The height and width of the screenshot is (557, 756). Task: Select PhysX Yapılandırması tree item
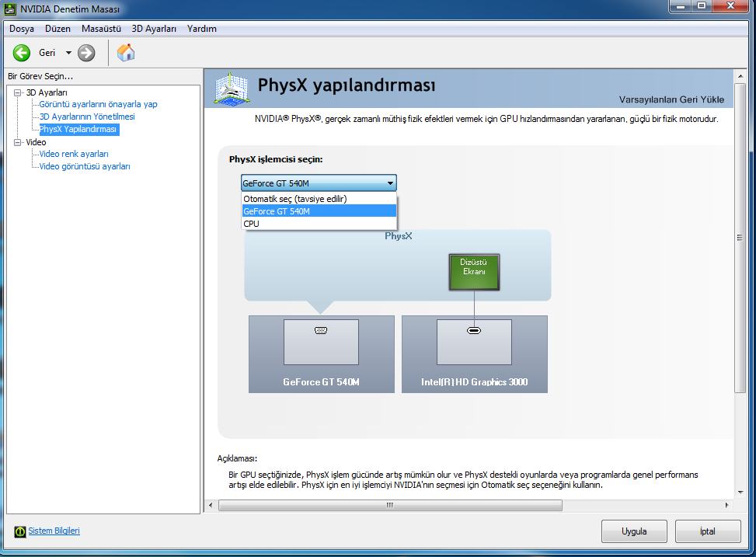[79, 129]
